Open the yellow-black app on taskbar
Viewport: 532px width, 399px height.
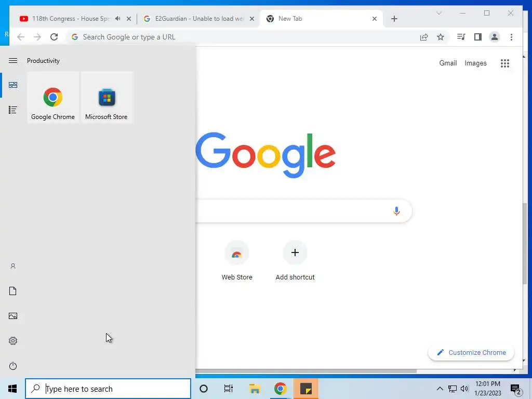306,389
